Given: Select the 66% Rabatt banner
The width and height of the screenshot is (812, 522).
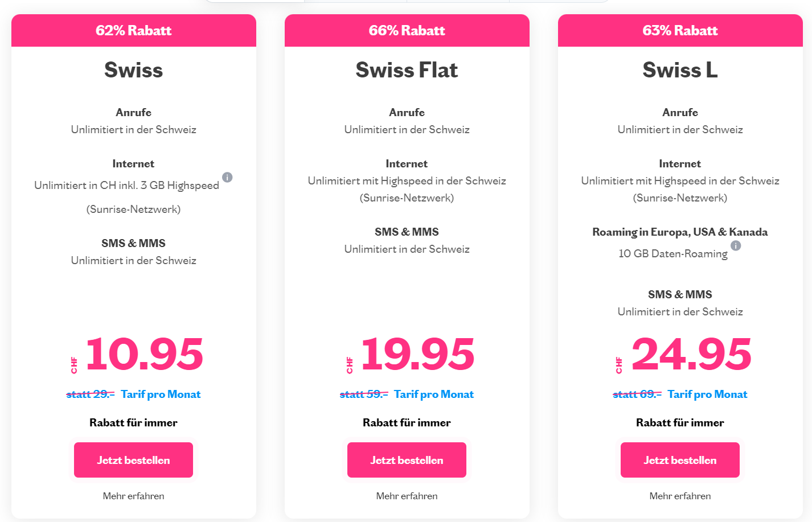Looking at the screenshot, I should click(x=407, y=31).
